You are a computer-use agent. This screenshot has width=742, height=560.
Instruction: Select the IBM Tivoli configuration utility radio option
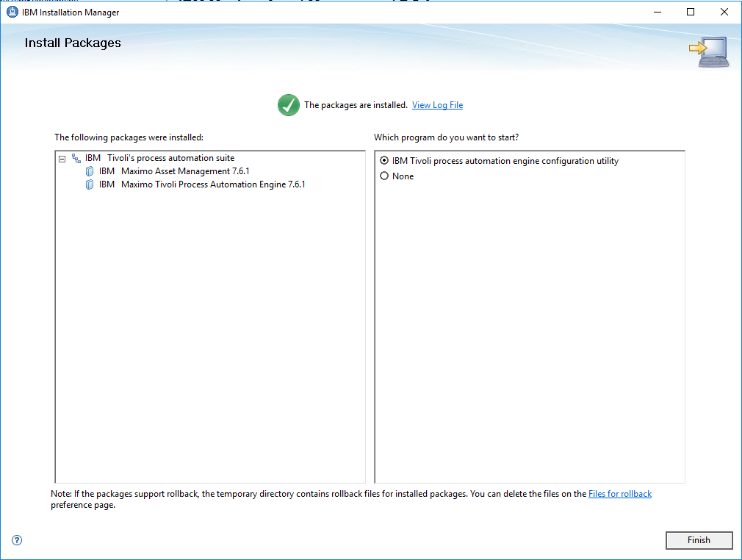pos(384,161)
